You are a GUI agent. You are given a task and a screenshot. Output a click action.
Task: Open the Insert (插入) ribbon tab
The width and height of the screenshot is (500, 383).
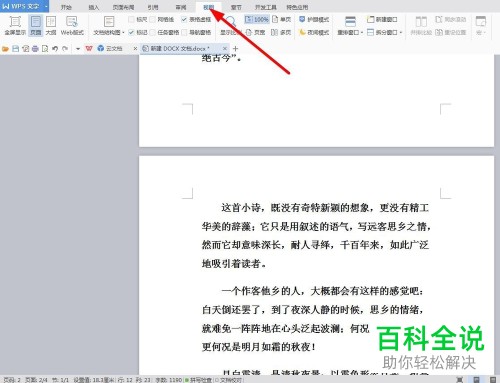[x=94, y=7]
